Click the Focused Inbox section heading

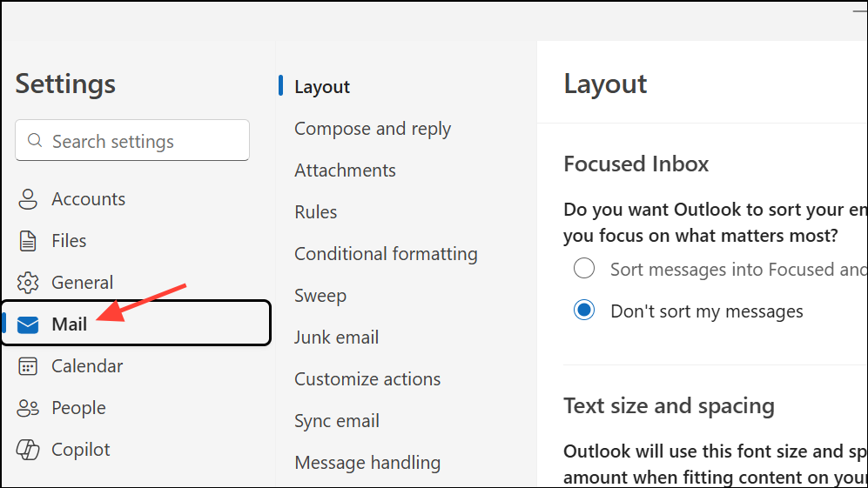(636, 164)
